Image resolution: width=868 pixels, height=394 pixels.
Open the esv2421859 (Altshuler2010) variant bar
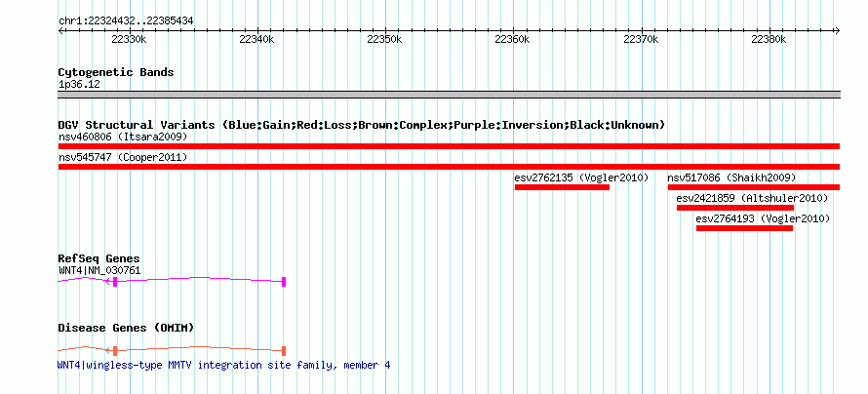pos(734,208)
